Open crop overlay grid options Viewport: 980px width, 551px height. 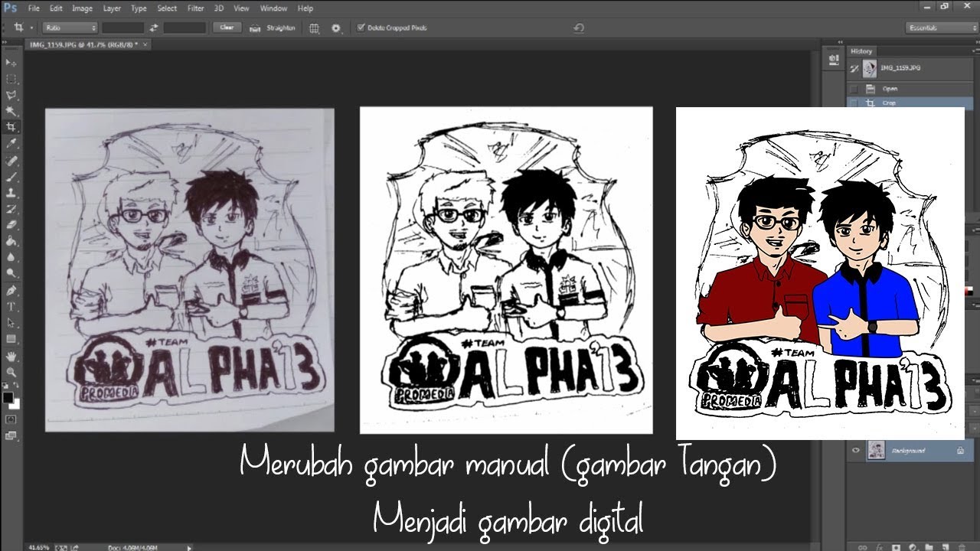[314, 28]
